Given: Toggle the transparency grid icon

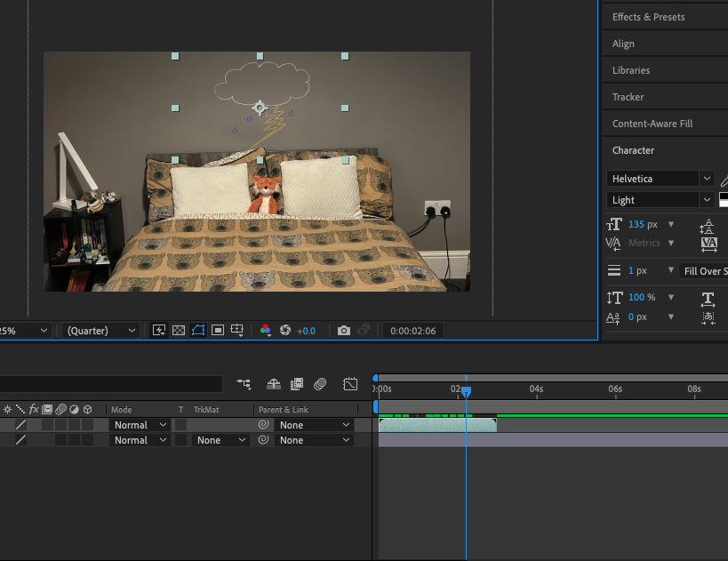Looking at the screenshot, I should 178,330.
